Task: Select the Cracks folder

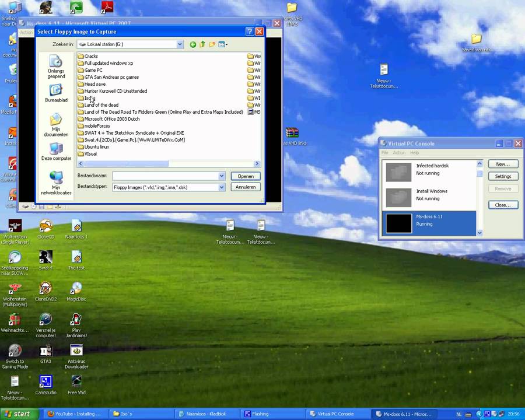Action: [87, 56]
